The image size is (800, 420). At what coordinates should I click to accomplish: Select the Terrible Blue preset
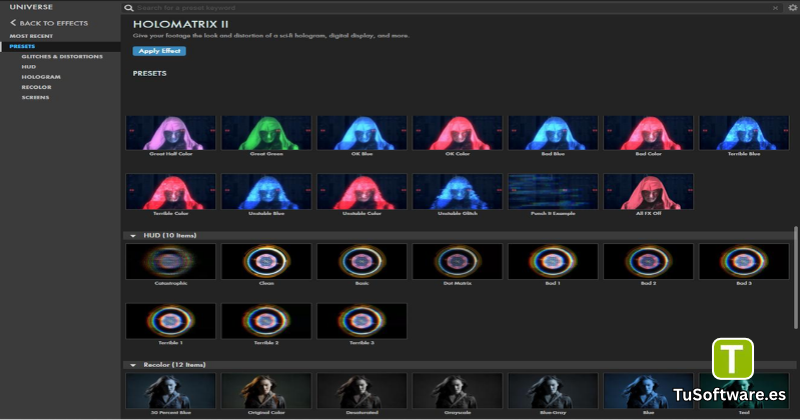(x=744, y=133)
